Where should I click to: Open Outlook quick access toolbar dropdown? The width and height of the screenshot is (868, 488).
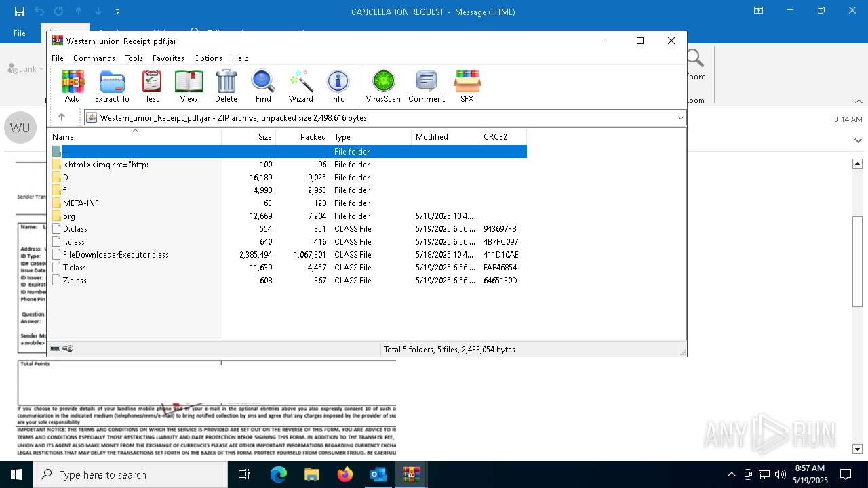117,12
